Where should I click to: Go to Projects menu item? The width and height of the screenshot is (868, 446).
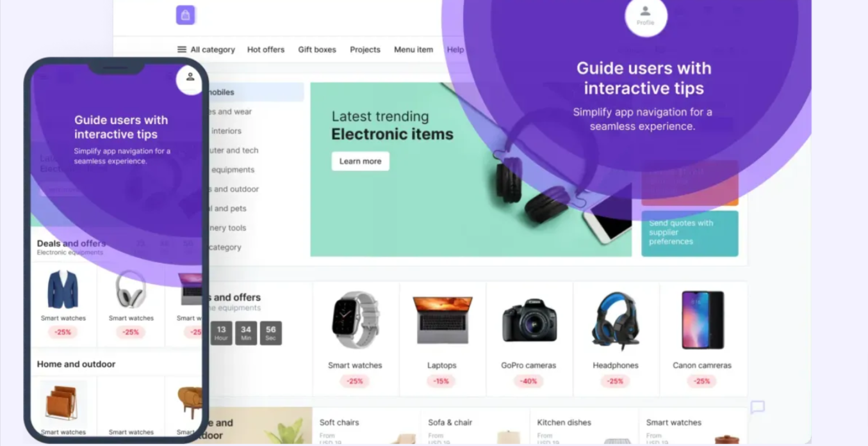pyautogui.click(x=365, y=49)
